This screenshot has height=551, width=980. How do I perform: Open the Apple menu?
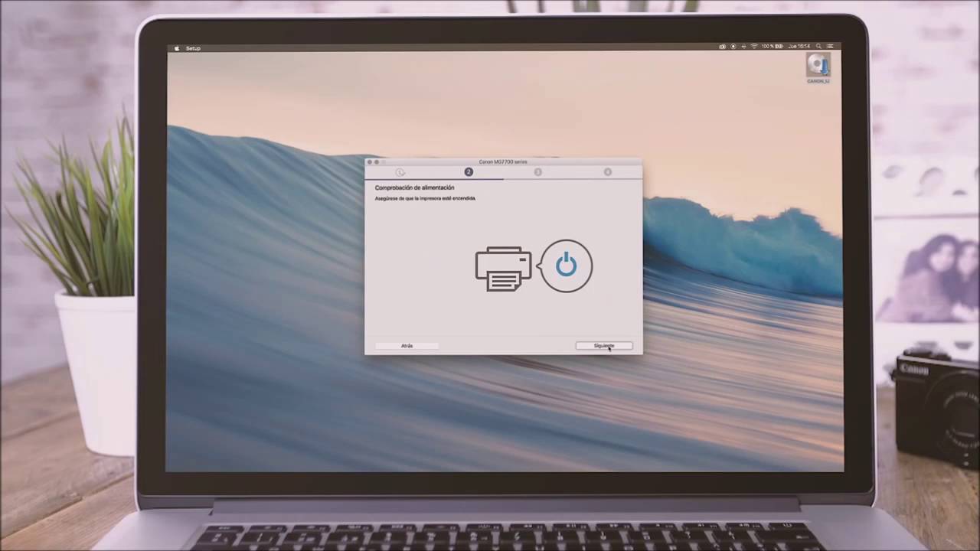tap(176, 48)
